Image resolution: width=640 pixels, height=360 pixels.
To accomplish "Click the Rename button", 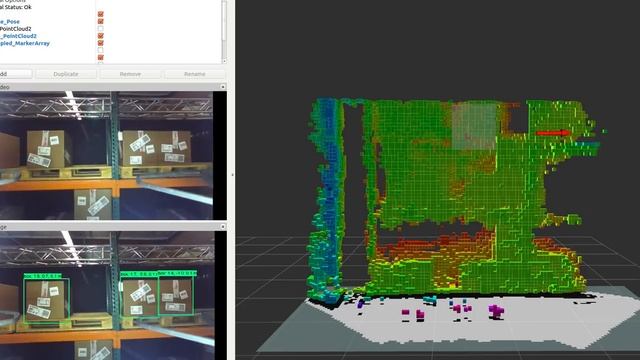I will click(194, 74).
